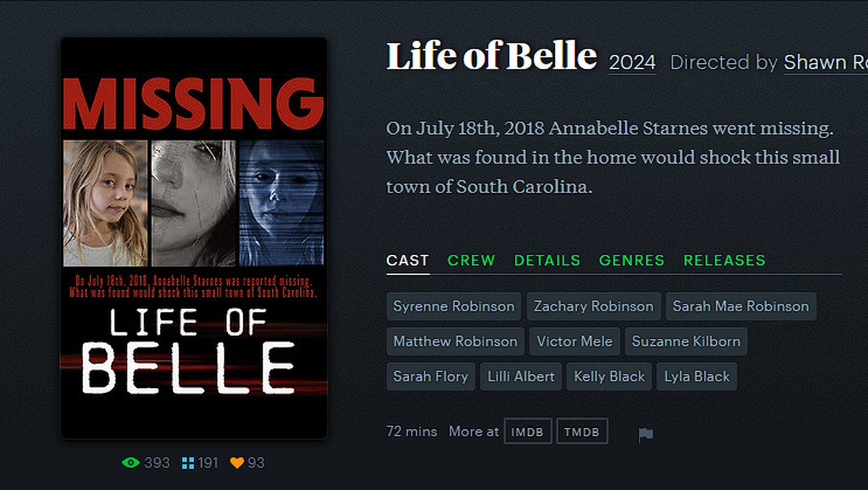Click cast member Lilli Albert

click(x=521, y=376)
